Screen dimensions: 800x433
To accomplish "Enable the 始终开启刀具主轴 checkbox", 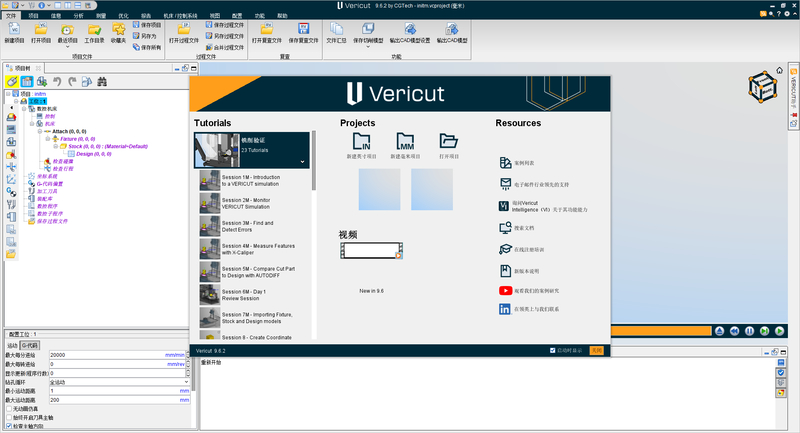I will (9, 417).
